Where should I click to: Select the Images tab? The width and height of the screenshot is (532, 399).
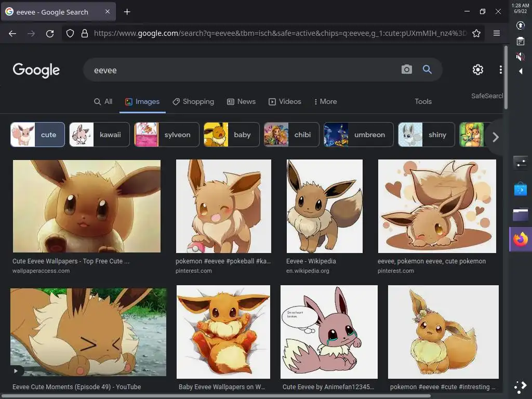[x=142, y=101]
